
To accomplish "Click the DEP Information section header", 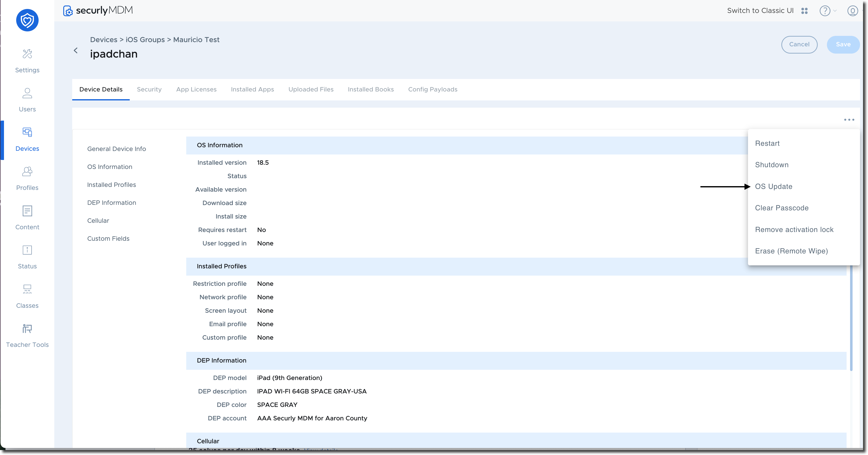I will click(516, 361).
